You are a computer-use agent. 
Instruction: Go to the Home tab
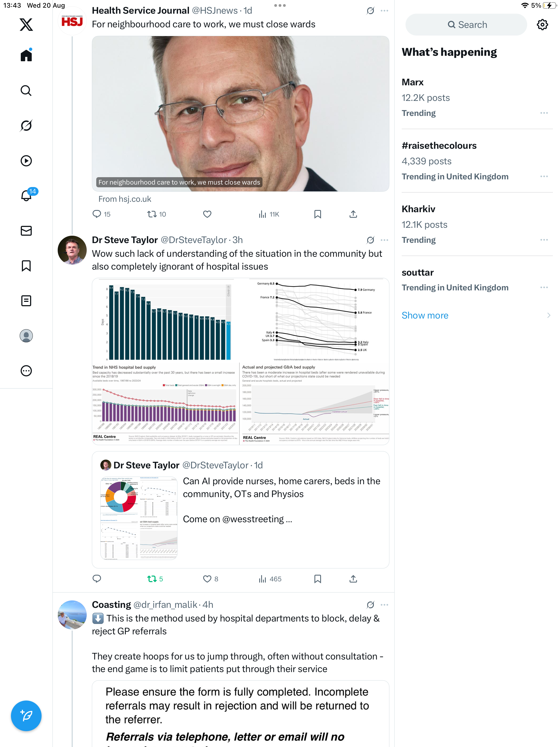[x=26, y=56]
